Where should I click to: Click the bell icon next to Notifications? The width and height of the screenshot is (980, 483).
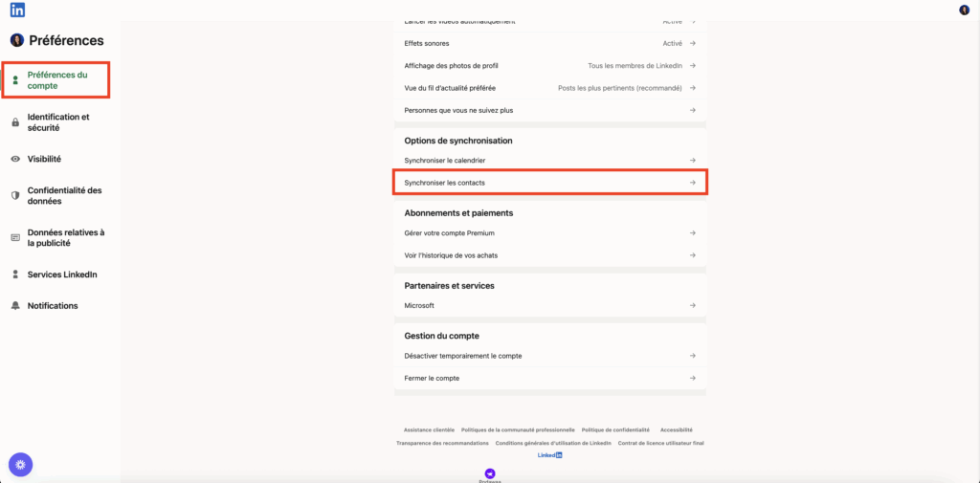click(x=15, y=306)
